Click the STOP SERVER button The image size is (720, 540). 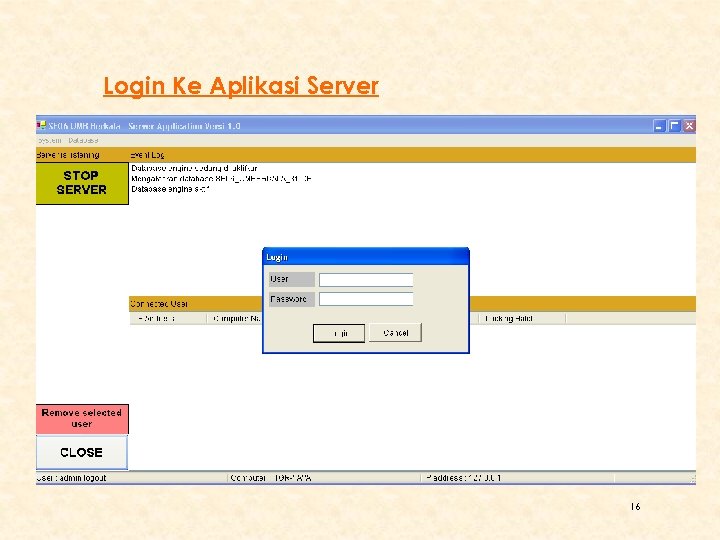tap(82, 183)
